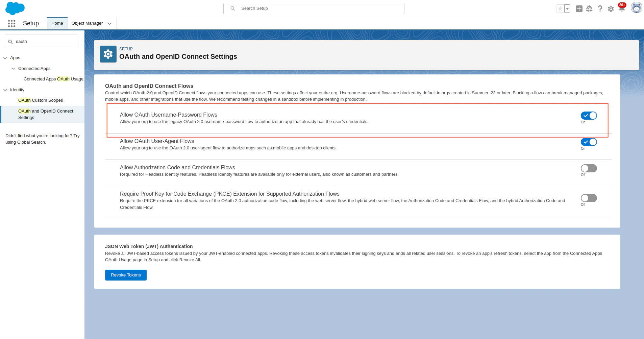The height and width of the screenshot is (339, 644).
Task: Switch to the Object Manager tab
Action: coord(87,23)
